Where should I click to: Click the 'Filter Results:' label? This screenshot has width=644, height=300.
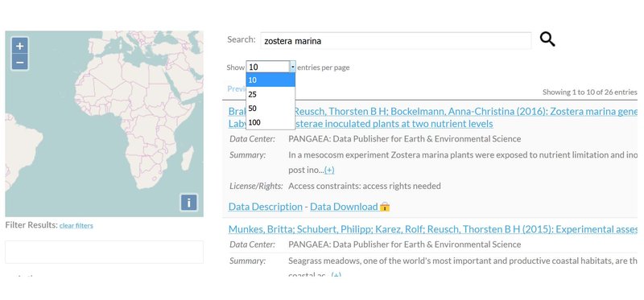31,225
